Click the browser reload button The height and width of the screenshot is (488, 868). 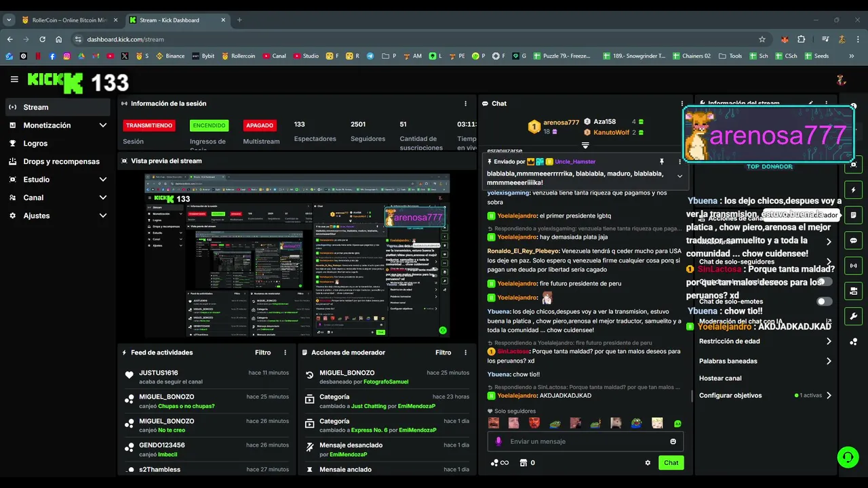42,39
